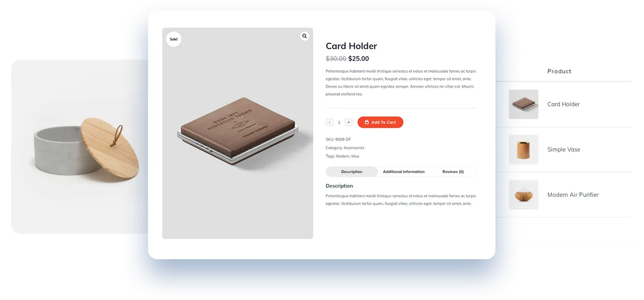Click the quantity input field

coord(339,122)
